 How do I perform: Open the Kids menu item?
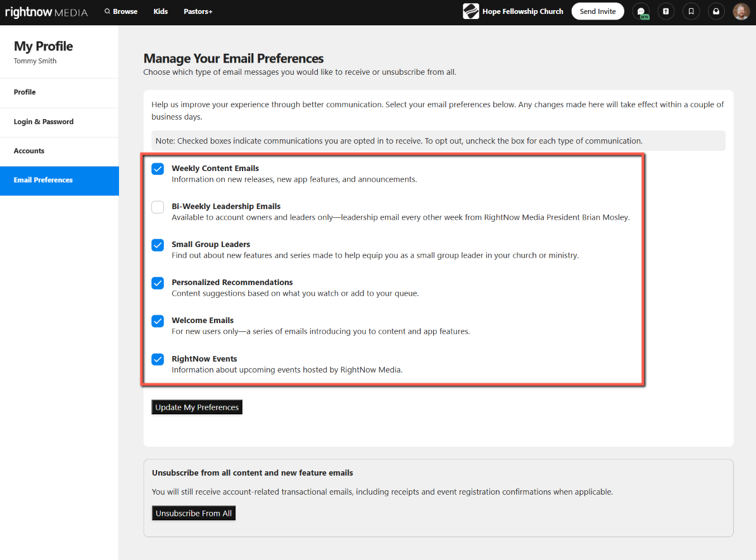point(160,11)
